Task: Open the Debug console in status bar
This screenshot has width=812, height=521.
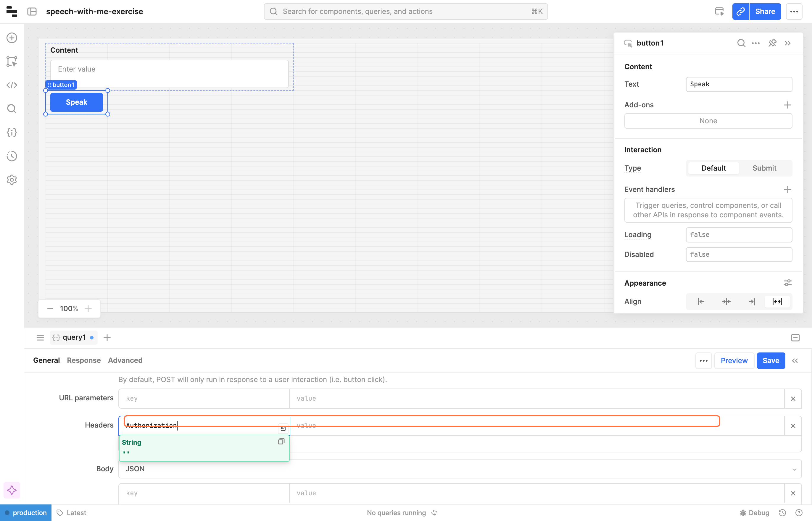Action: (x=755, y=512)
